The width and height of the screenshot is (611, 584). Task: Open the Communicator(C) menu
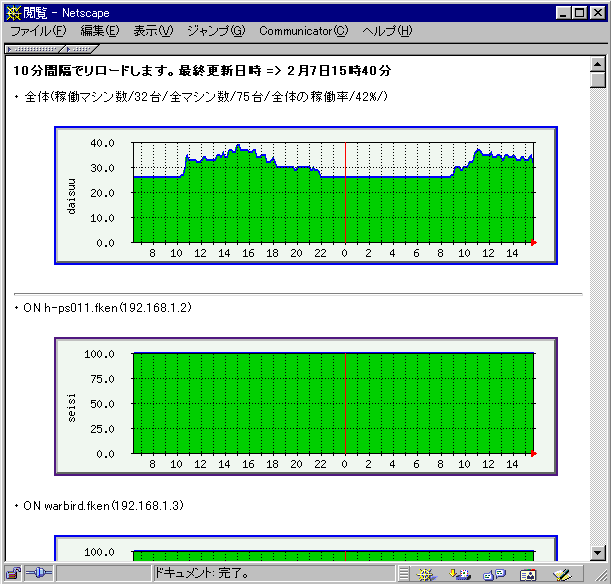304,31
